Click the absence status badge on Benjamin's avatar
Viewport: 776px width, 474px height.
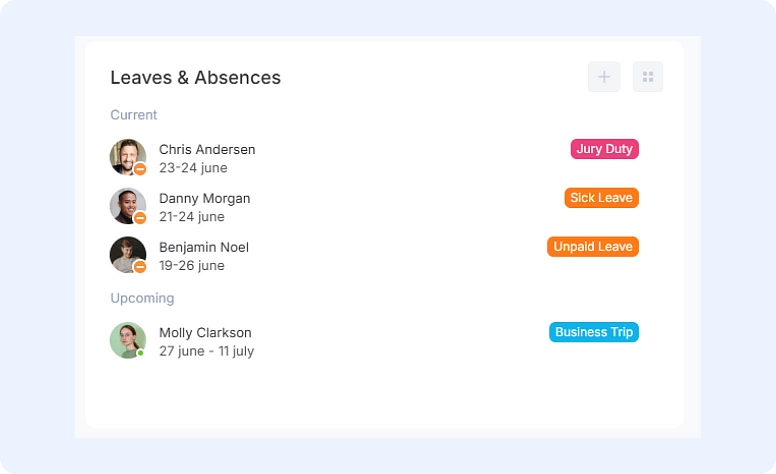click(140, 267)
